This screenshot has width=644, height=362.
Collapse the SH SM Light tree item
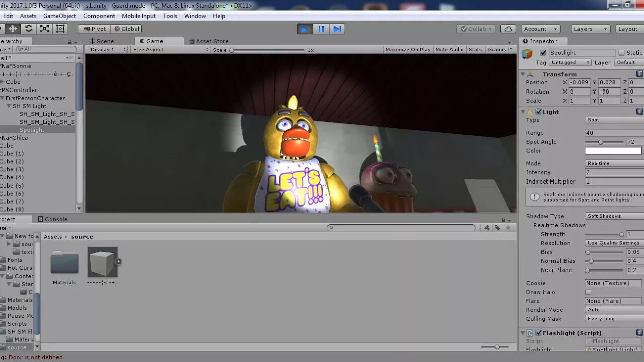click(x=9, y=106)
